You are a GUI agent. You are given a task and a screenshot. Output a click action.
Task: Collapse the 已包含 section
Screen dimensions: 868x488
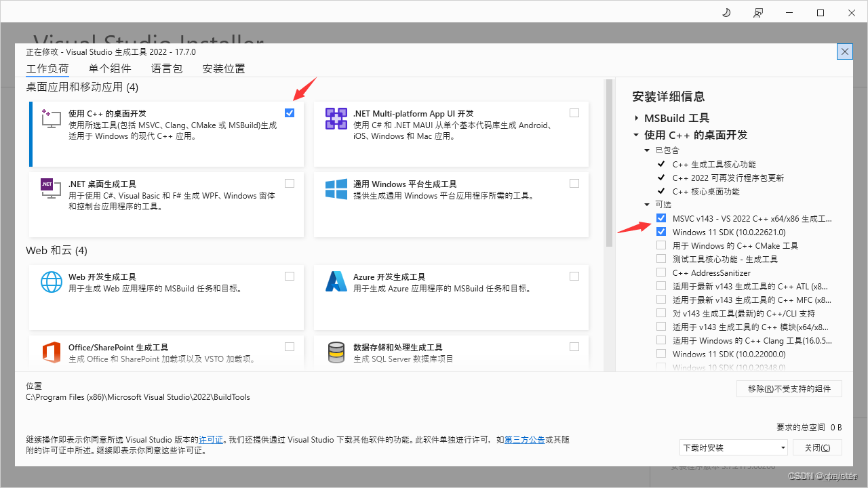647,150
